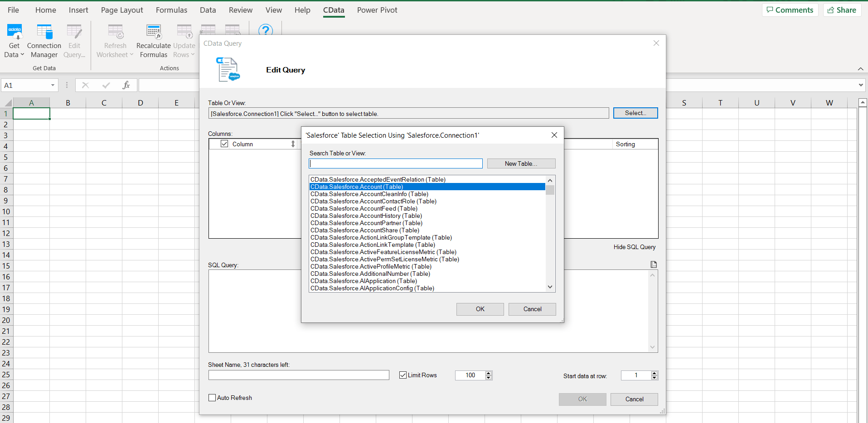Increment Start data at row with up stepper
This screenshot has height=423, width=868.
point(655,372)
